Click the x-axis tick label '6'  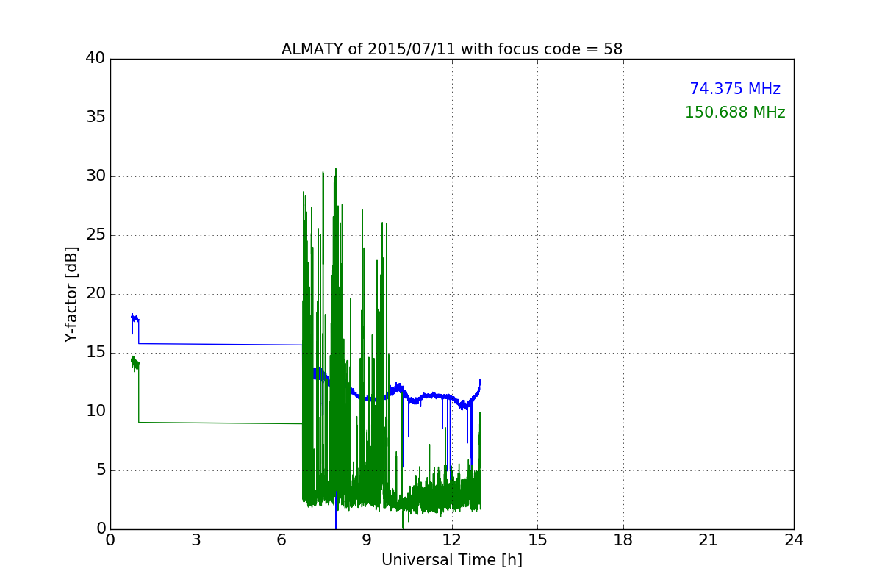[x=282, y=540]
